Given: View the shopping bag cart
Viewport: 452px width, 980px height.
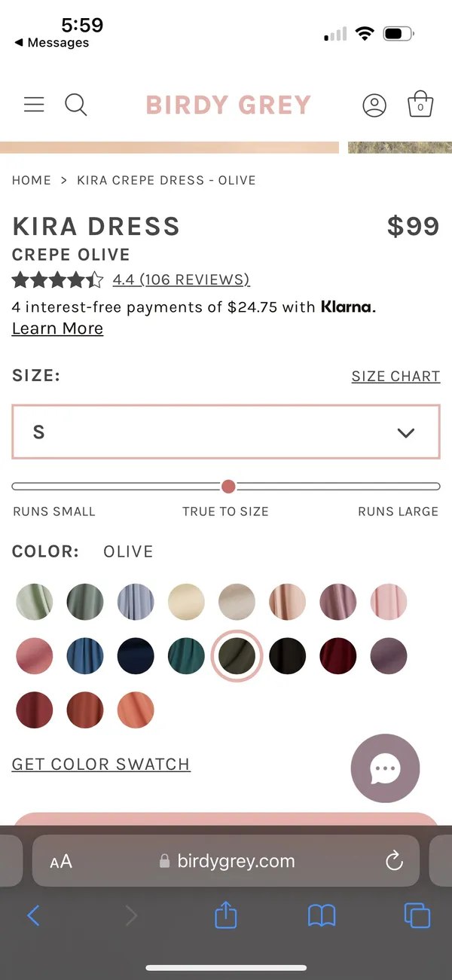Looking at the screenshot, I should (x=420, y=104).
